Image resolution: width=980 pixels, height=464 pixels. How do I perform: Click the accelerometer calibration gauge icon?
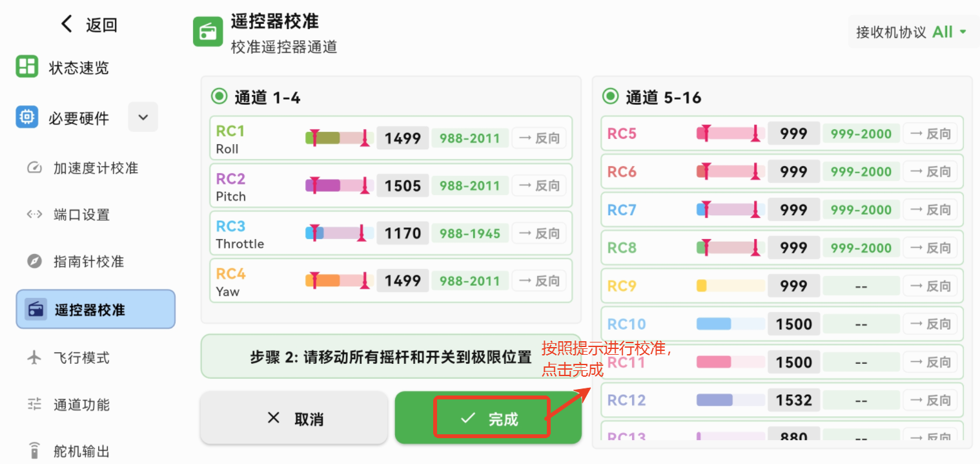pyautogui.click(x=34, y=168)
